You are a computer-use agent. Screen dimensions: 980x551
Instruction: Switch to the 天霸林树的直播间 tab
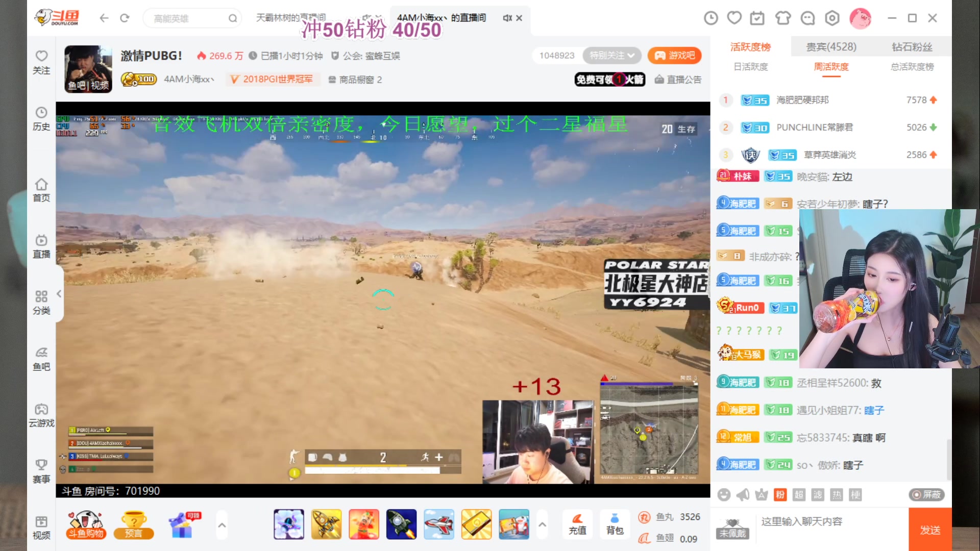point(291,18)
